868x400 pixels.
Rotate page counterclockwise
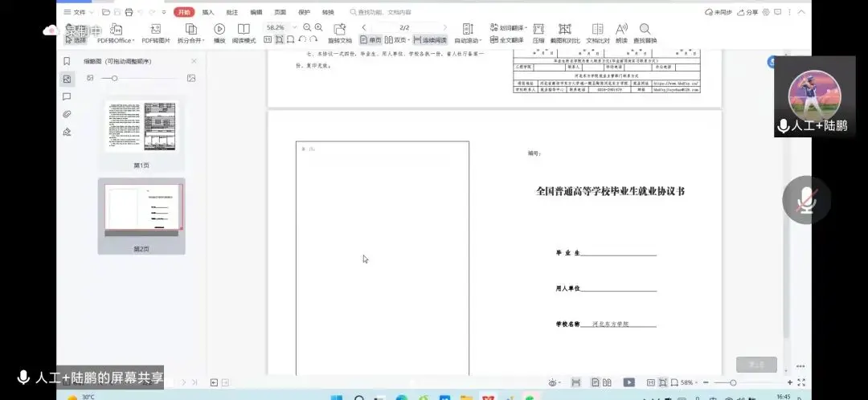pos(302,39)
